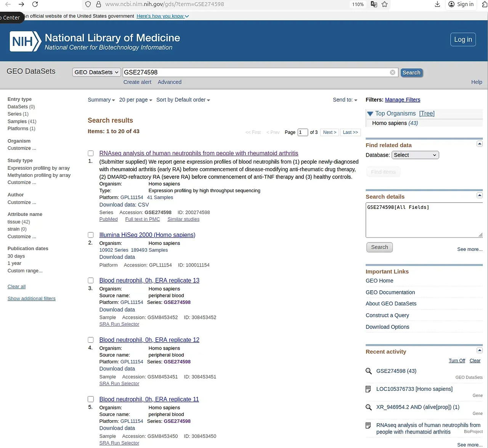Image resolution: width=488 pixels, height=448 pixels.
Task: Open the Full text in PMC link
Action: [143, 219]
